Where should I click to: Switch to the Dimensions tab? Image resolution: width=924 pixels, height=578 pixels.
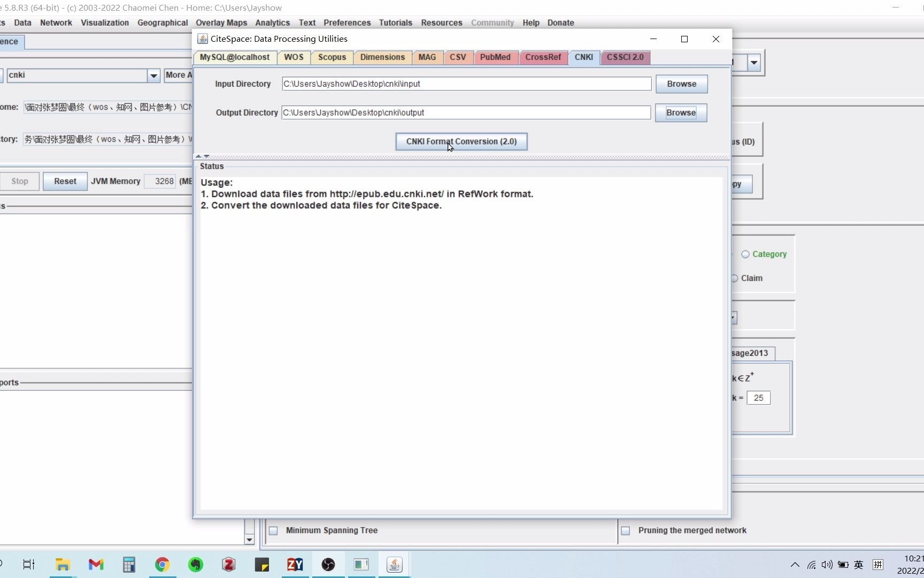382,57
